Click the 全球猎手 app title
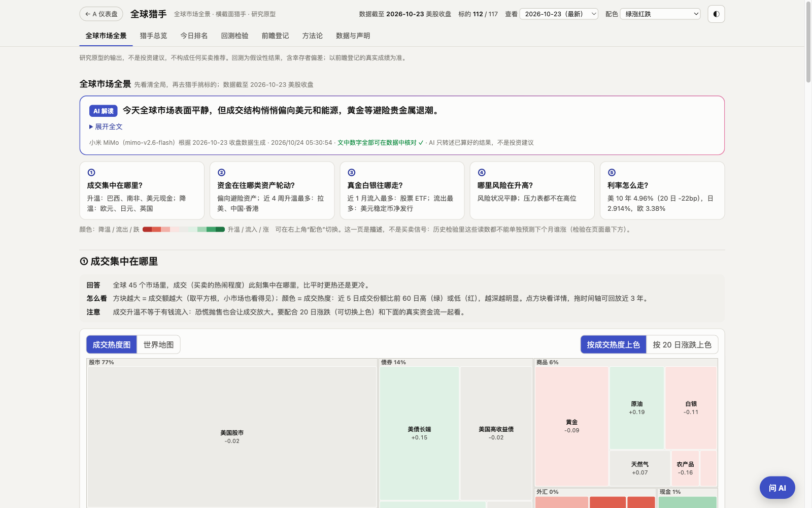This screenshot has width=812, height=508. pos(148,14)
